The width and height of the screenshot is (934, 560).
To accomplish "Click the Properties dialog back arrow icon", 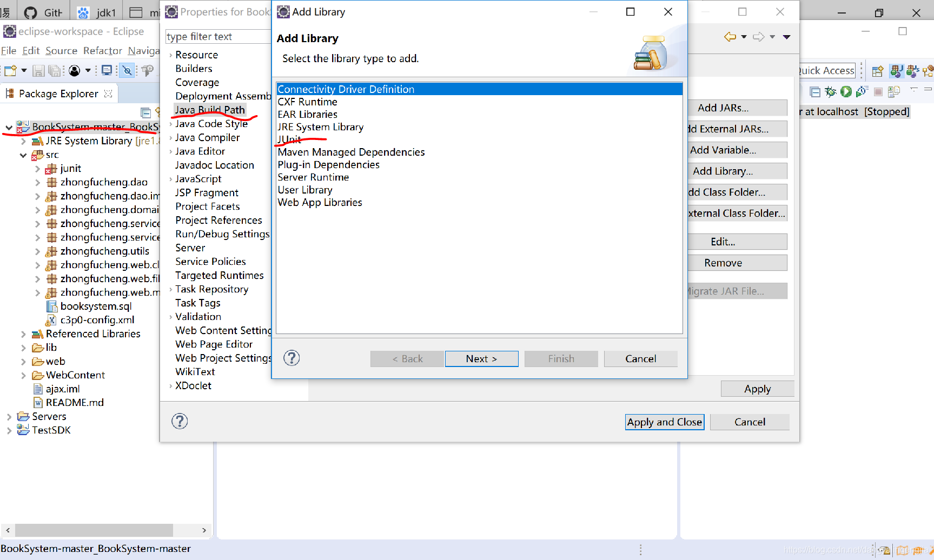I will pyautogui.click(x=730, y=37).
